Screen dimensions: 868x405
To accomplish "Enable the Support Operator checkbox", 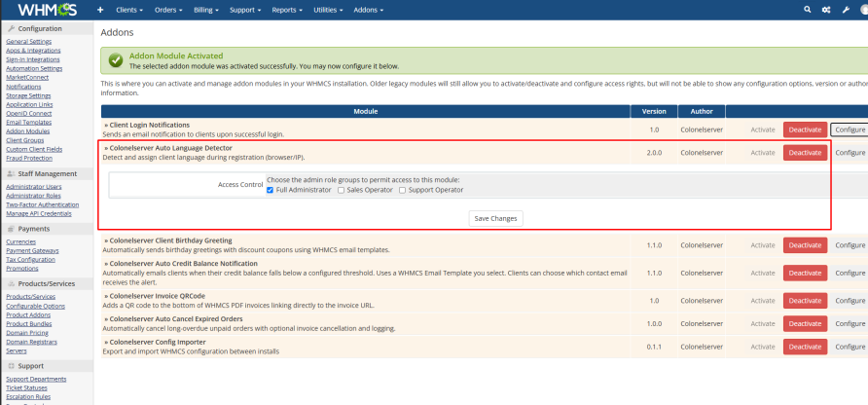I will (403, 190).
